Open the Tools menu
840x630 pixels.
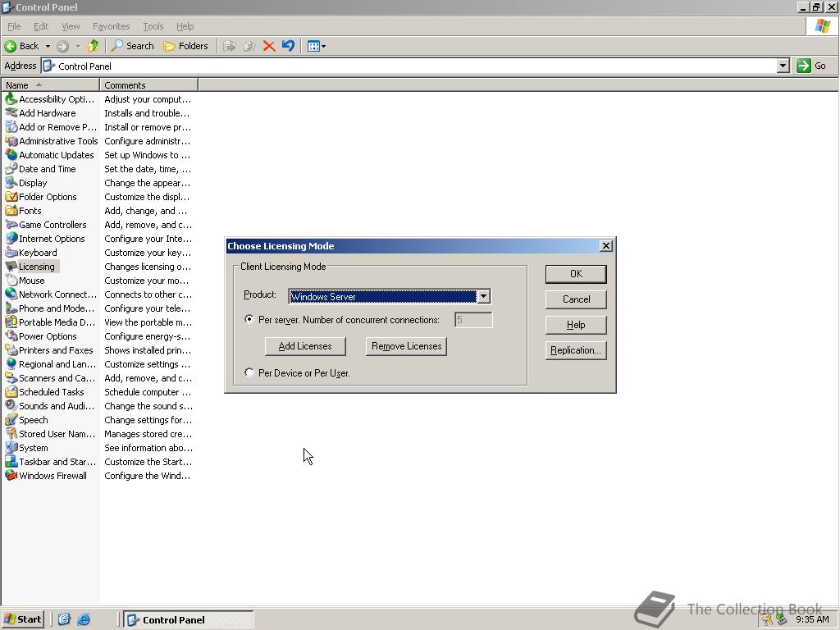coord(153,26)
